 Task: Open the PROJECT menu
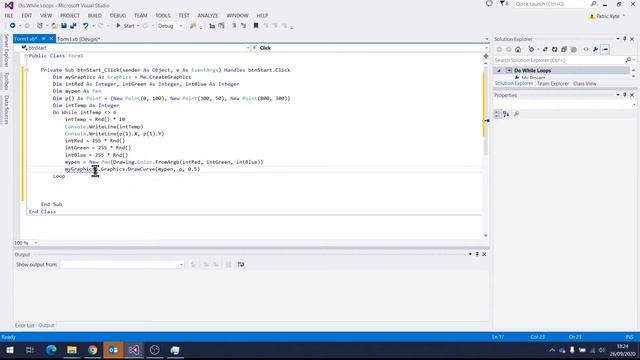[70, 16]
